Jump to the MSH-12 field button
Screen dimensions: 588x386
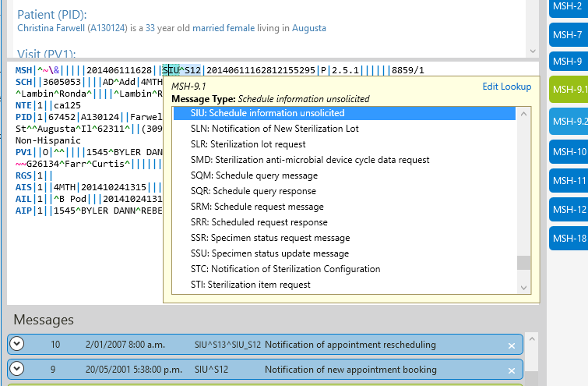point(568,209)
